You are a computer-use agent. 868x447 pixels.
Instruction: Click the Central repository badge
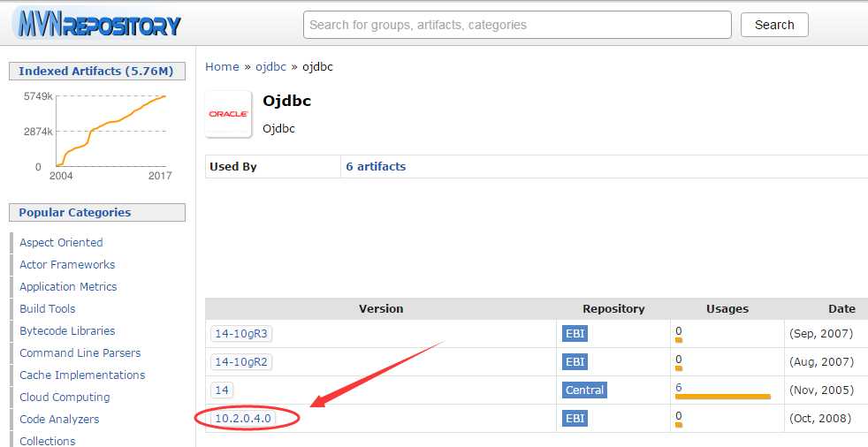[x=584, y=390]
